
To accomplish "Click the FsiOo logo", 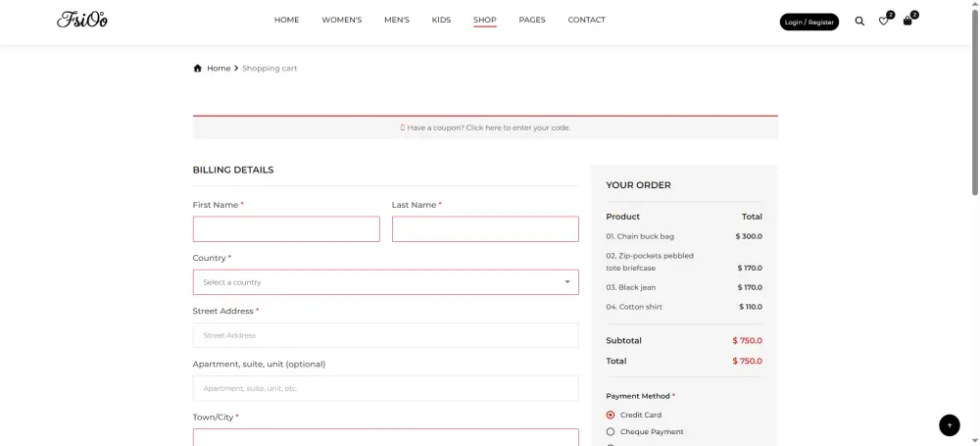I will pyautogui.click(x=82, y=20).
